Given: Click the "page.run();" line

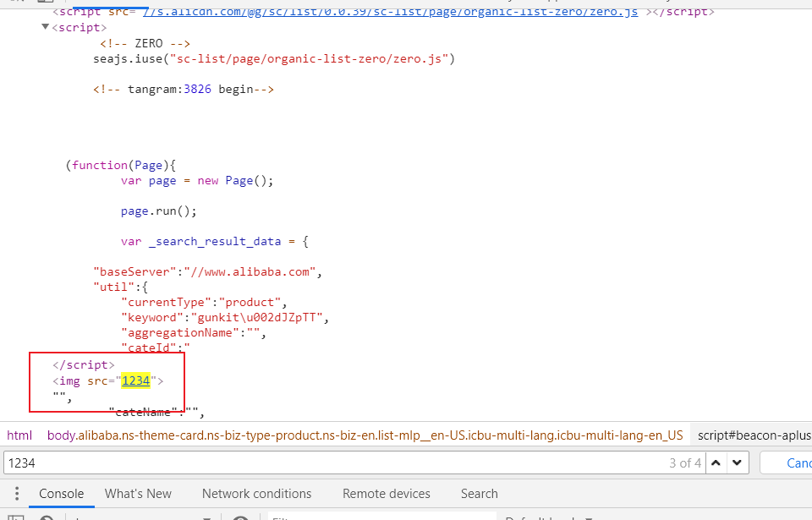Looking at the screenshot, I should [x=158, y=211].
